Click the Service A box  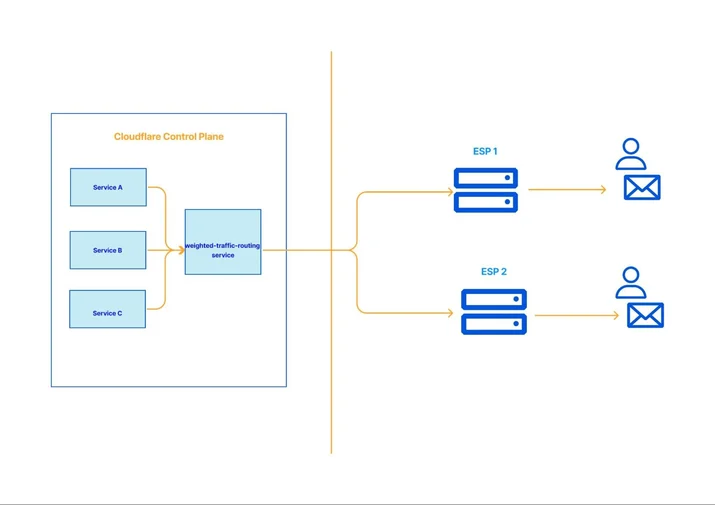[109, 187]
